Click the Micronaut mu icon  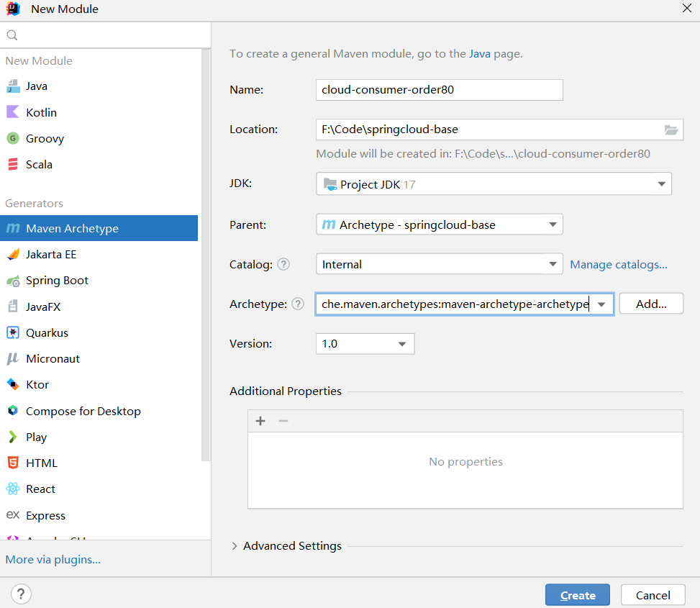(x=13, y=358)
